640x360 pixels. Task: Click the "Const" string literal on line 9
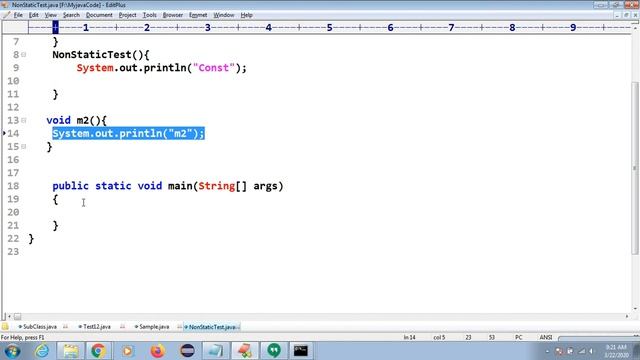(x=214, y=68)
